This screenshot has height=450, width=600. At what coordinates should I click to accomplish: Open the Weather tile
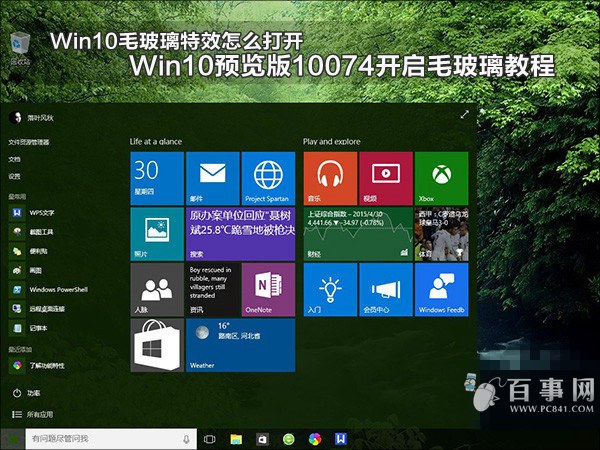pyautogui.click(x=240, y=345)
